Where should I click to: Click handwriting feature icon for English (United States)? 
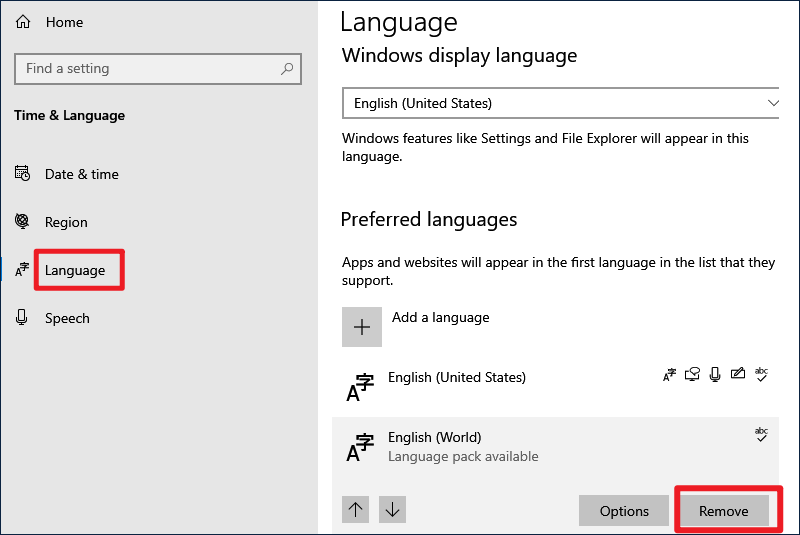click(738, 374)
